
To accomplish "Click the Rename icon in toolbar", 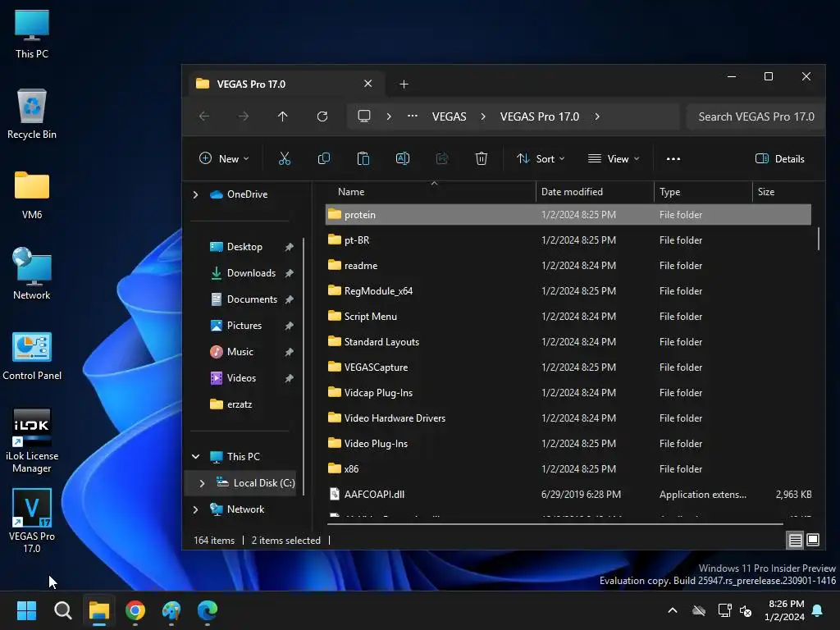I will [402, 158].
